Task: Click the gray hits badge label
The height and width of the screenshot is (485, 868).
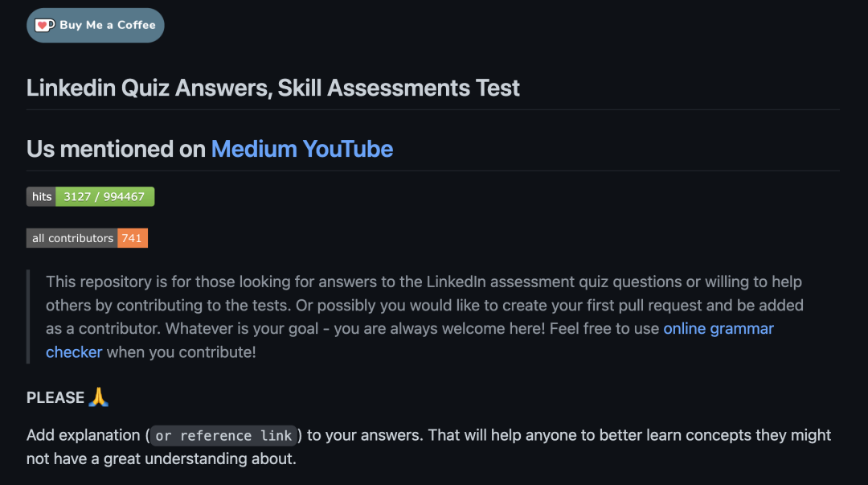Action: pyautogui.click(x=41, y=197)
